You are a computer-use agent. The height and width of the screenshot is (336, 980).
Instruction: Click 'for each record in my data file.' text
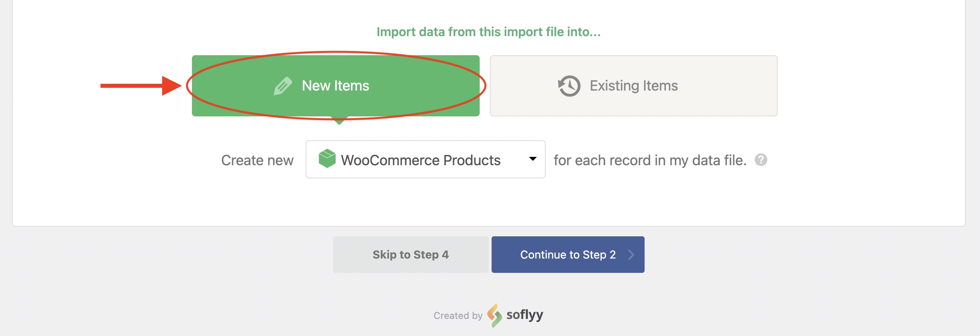650,160
